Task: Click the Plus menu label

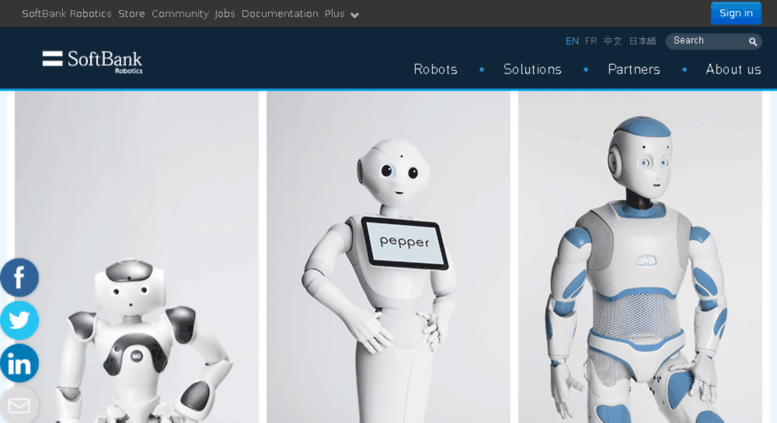Action: click(x=334, y=14)
